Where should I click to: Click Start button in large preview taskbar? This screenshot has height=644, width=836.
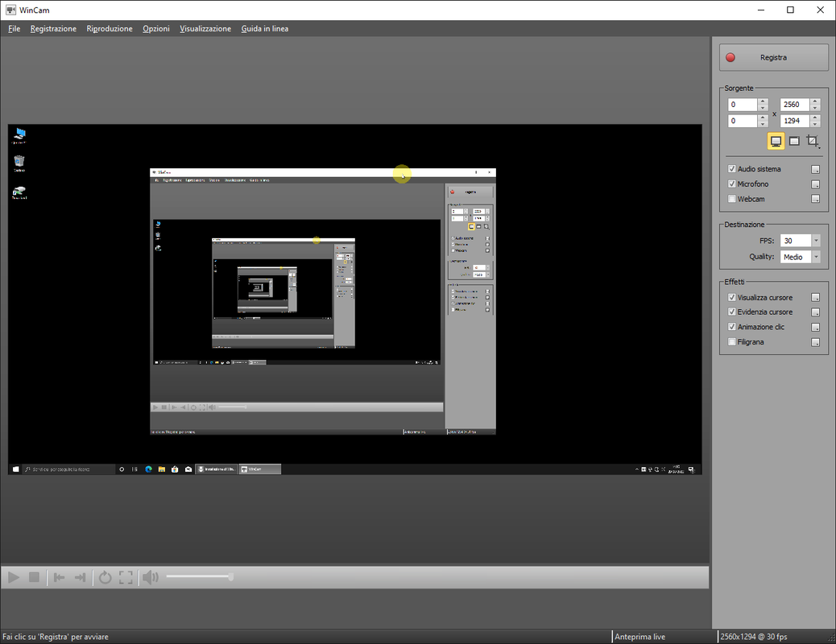15,469
